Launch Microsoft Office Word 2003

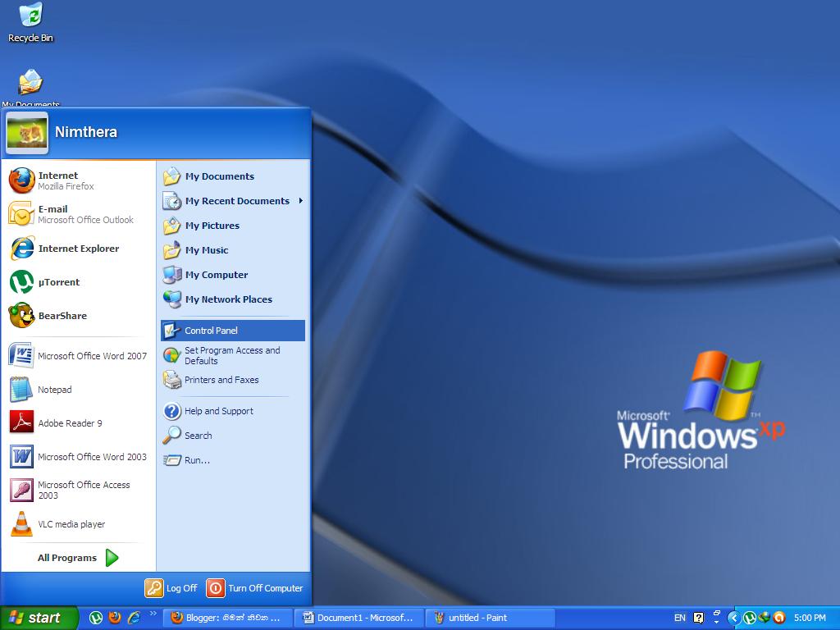click(79, 457)
